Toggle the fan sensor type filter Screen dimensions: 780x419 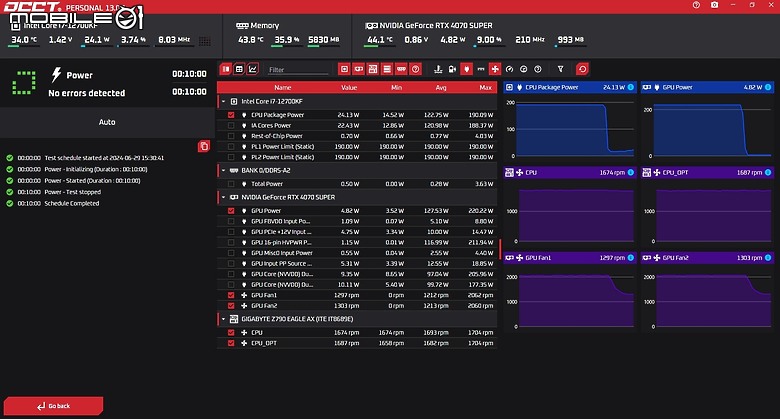point(495,69)
